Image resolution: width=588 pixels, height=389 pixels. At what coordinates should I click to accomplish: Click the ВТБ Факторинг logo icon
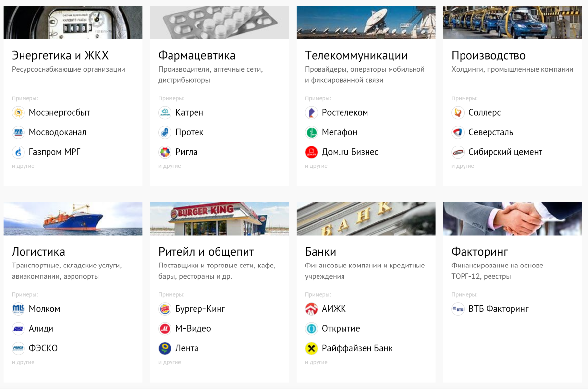(458, 309)
